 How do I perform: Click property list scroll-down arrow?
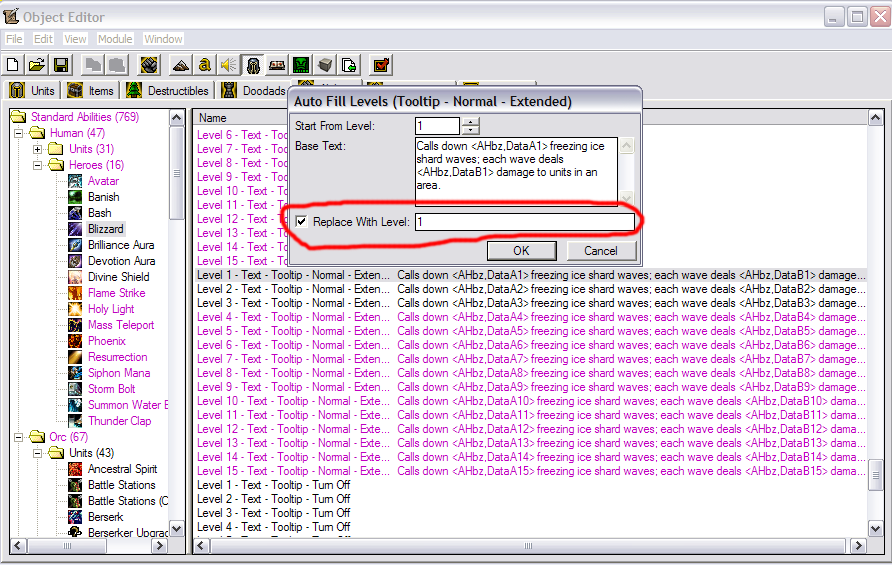[876, 529]
